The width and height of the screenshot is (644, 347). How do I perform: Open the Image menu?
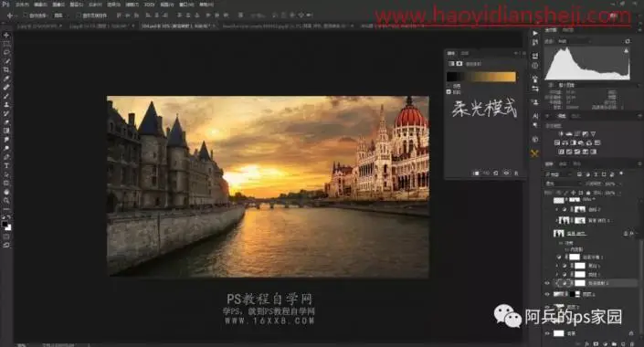click(58, 5)
